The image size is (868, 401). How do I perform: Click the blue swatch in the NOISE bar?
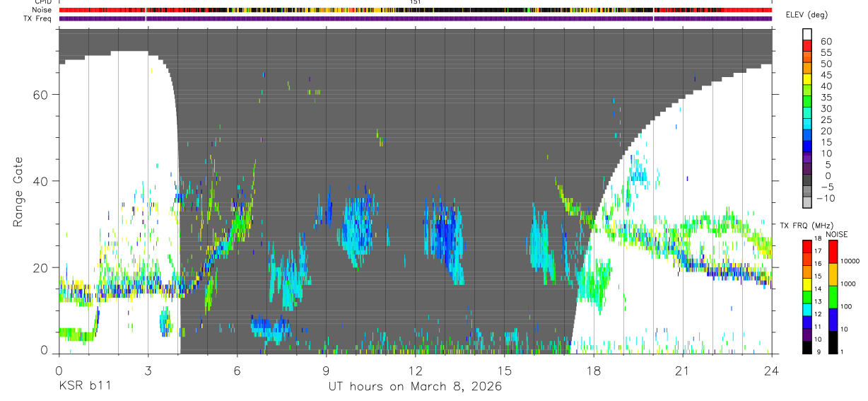[832, 320]
